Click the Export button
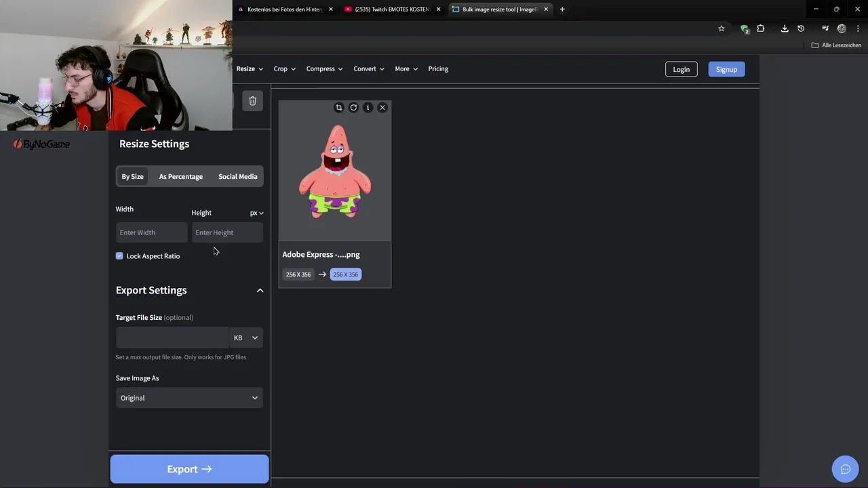Image resolution: width=868 pixels, height=488 pixels. (190, 469)
